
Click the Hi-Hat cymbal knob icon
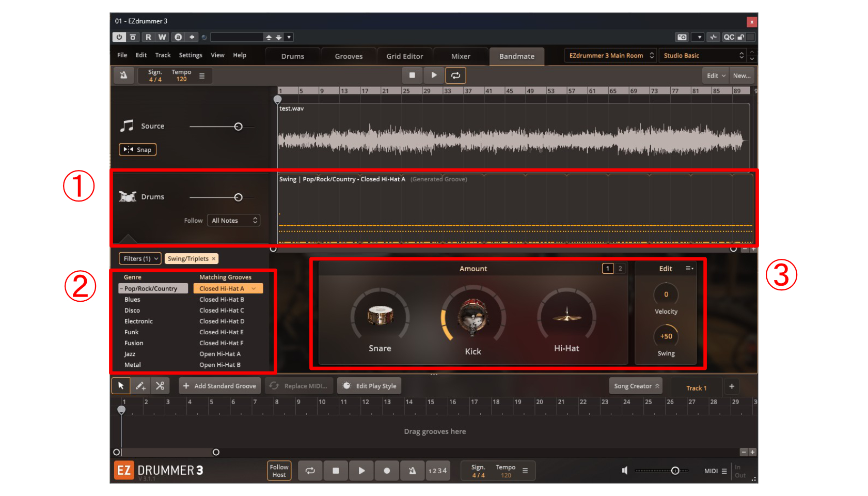[x=566, y=315]
